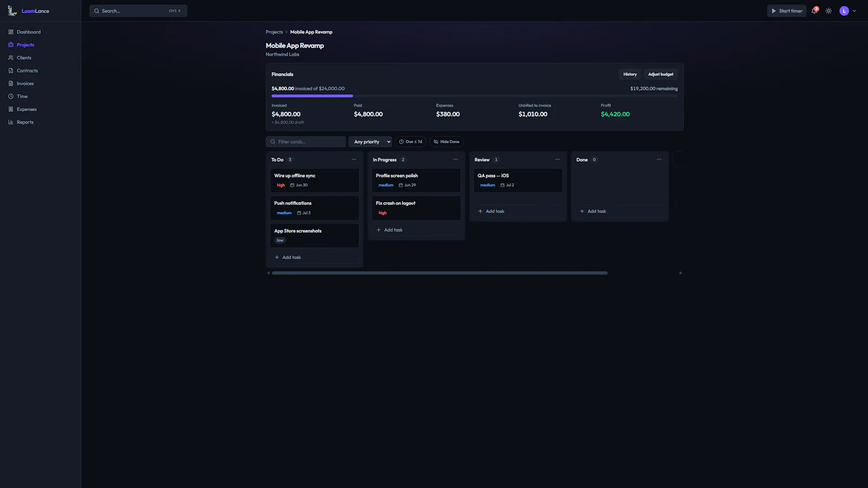868x488 pixels.
Task: Click $19,200.00 remaining text
Action: pos(654,88)
